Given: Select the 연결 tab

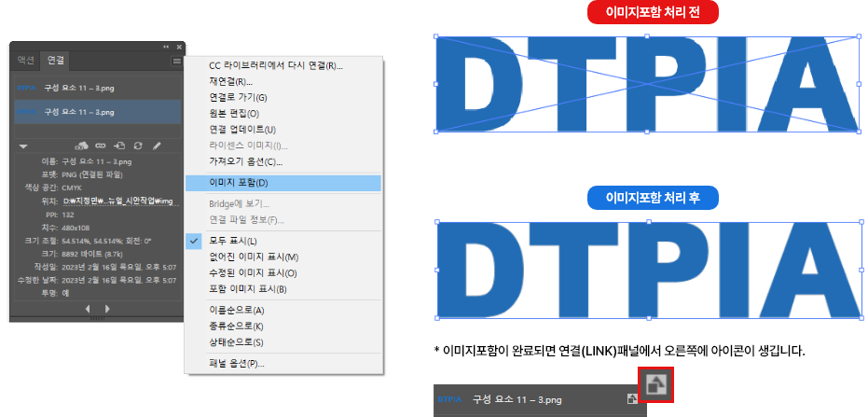Looking at the screenshot, I should (x=55, y=60).
